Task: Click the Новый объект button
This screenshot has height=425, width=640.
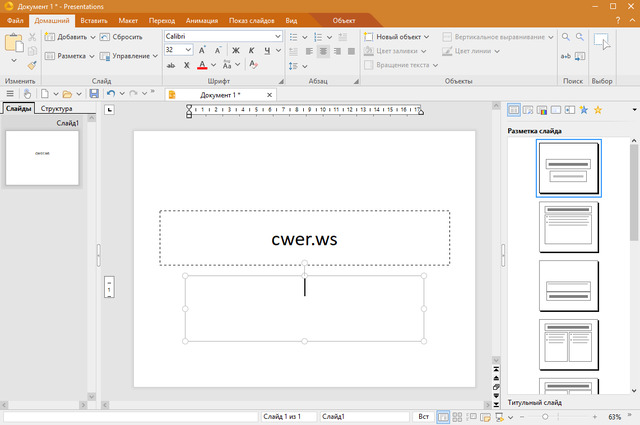Action: coord(395,36)
